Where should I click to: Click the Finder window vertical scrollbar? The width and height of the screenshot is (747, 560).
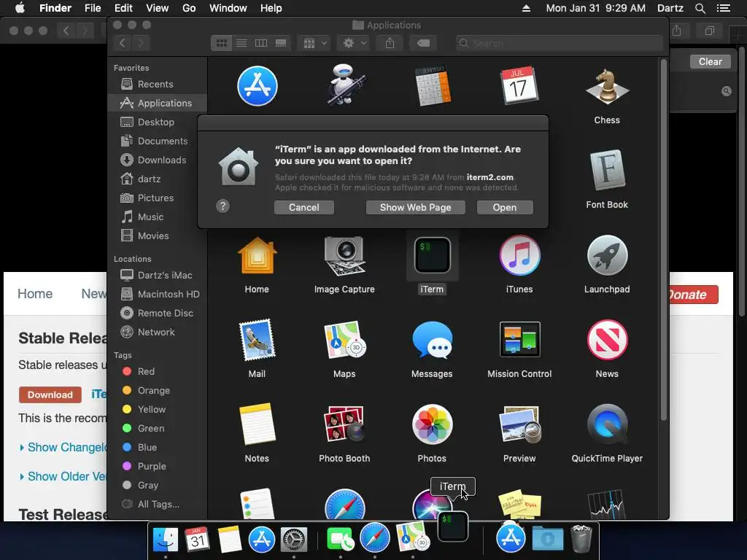pos(664,241)
